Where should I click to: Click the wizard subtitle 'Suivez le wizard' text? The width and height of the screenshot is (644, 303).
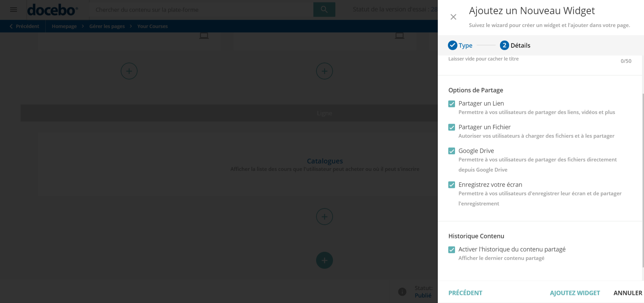pyautogui.click(x=549, y=25)
